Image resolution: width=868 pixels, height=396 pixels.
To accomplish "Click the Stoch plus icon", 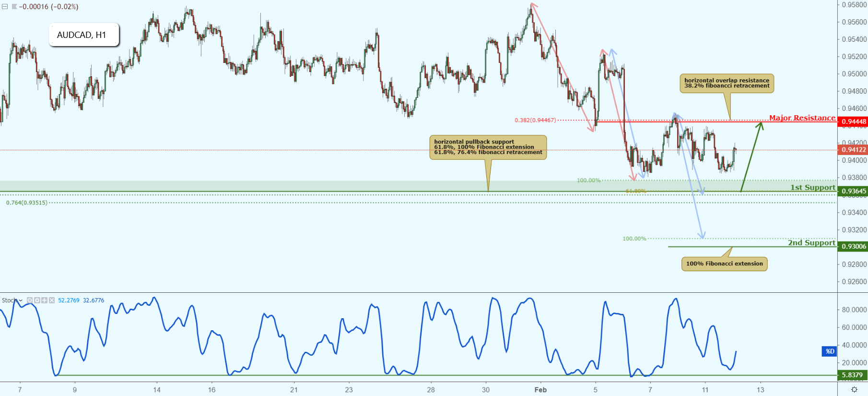I will pyautogui.click(x=44, y=300).
